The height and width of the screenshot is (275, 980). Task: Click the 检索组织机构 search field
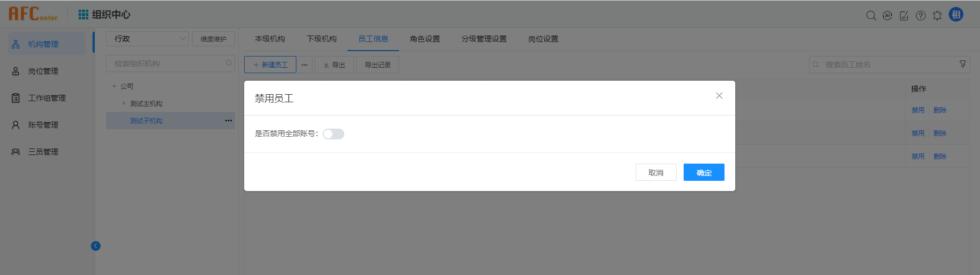(x=167, y=64)
